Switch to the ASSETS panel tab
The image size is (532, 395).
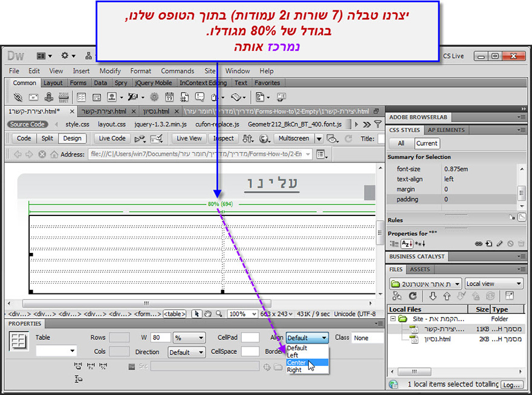(x=420, y=269)
